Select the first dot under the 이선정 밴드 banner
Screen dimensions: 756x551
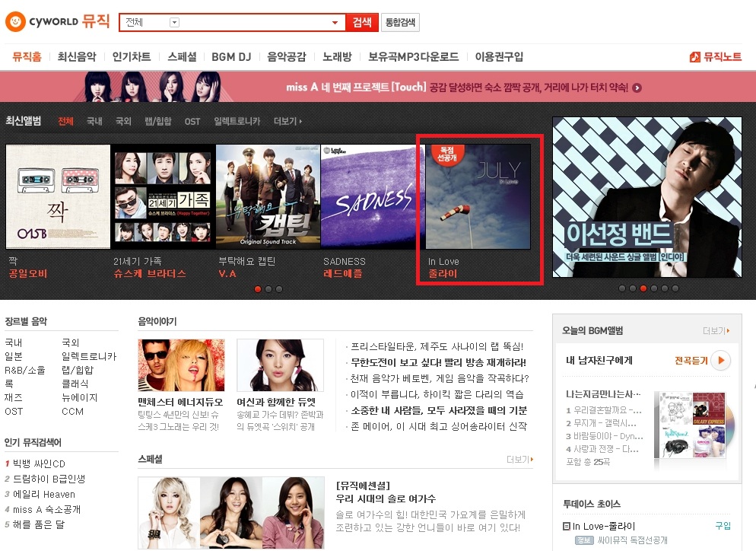coord(622,288)
